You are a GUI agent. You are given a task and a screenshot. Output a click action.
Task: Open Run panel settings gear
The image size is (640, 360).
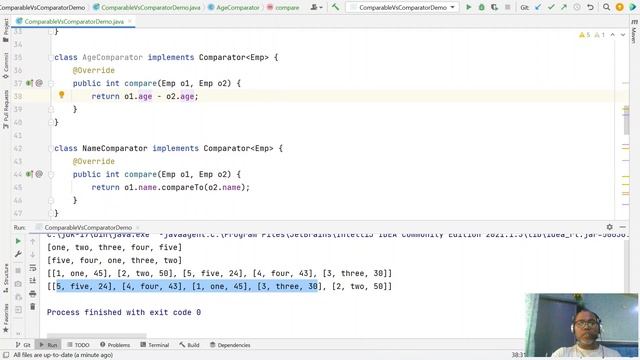609,227
